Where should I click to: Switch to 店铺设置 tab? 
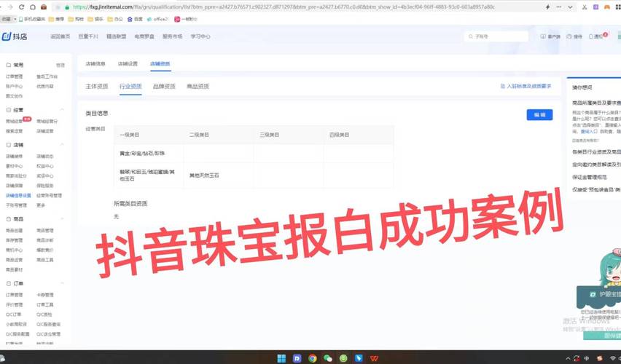coord(128,64)
